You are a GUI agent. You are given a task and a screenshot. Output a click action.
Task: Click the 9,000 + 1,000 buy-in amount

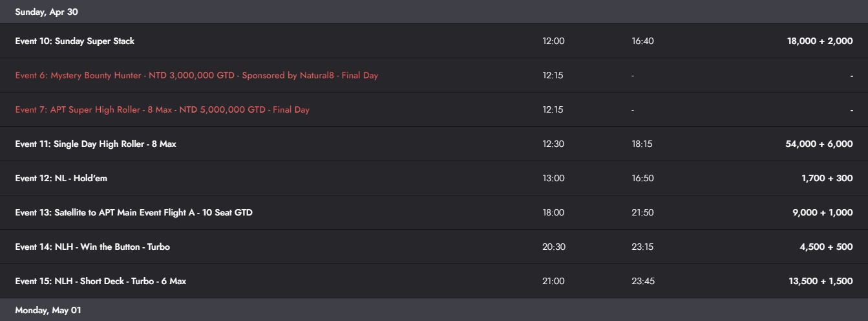822,212
